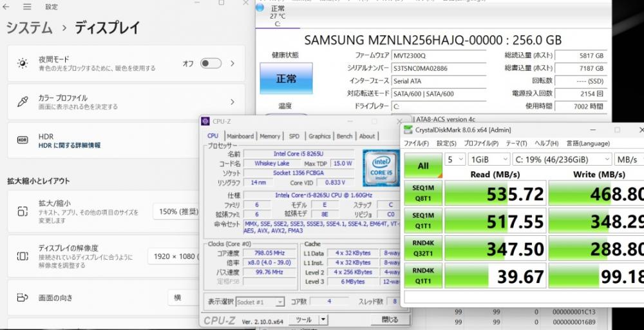
Task: Click the 7002 時間 power-on hours value
Action: pos(580,106)
